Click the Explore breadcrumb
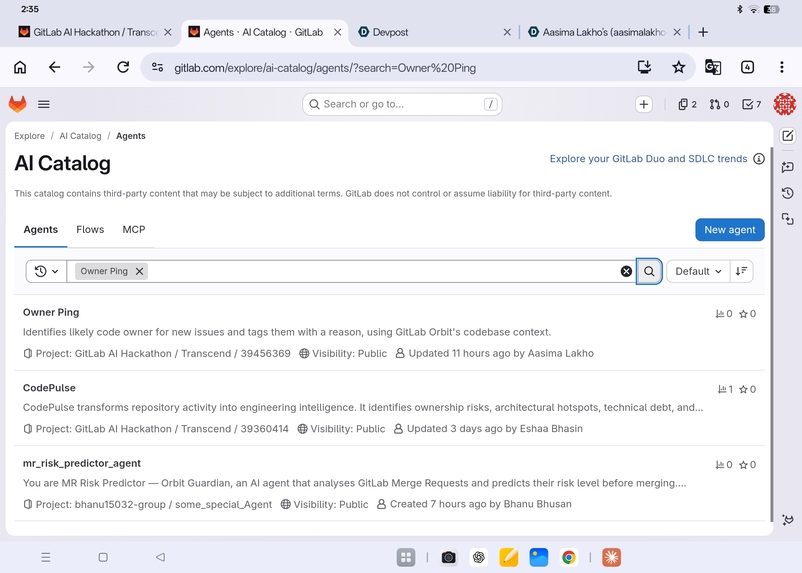The image size is (802, 573). coord(30,136)
